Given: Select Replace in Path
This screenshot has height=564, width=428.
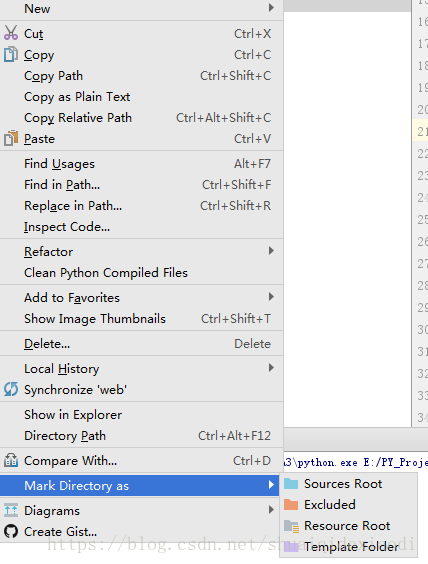Looking at the screenshot, I should pos(141,205).
